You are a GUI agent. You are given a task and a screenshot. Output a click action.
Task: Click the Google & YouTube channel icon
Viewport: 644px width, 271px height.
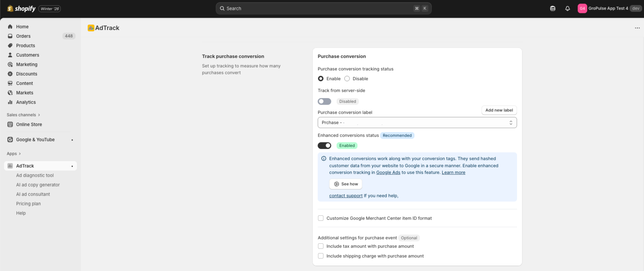(10, 140)
